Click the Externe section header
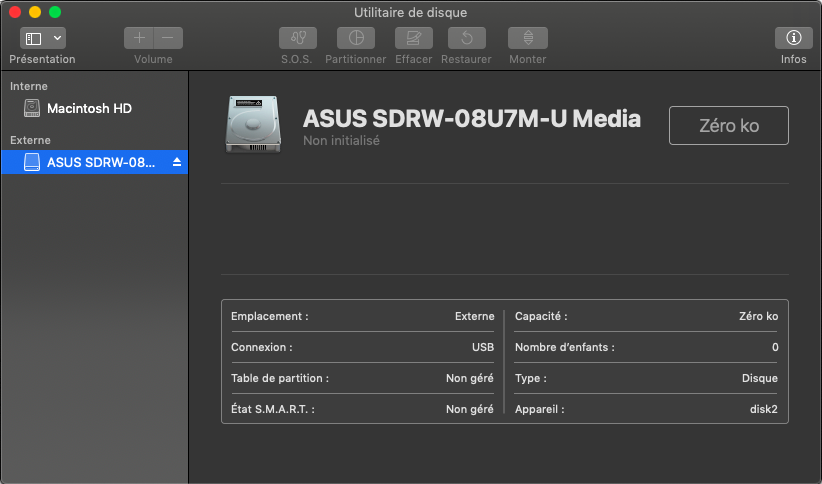Screen dimensions: 822x484 pyautogui.click(x=30, y=140)
